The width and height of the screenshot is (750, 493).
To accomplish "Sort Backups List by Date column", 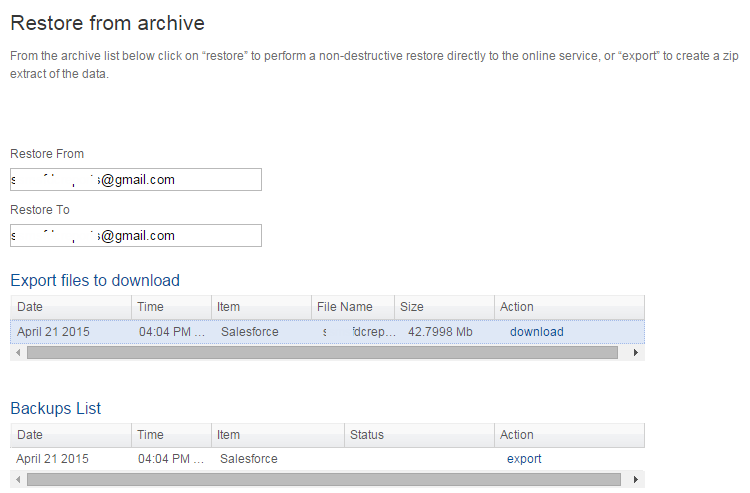I will 70,435.
